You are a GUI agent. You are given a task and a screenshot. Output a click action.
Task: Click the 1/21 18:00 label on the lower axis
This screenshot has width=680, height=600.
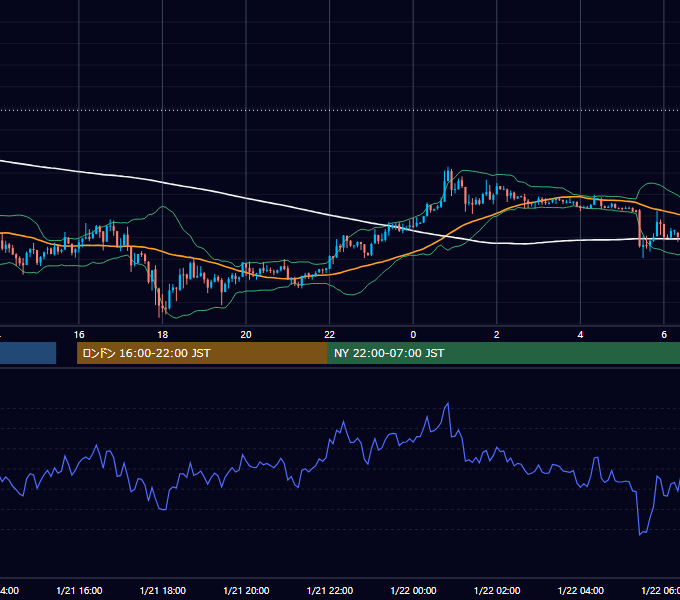pyautogui.click(x=163, y=590)
